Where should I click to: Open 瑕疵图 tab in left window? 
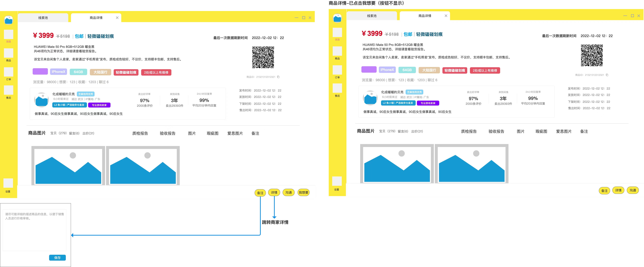[x=212, y=133]
